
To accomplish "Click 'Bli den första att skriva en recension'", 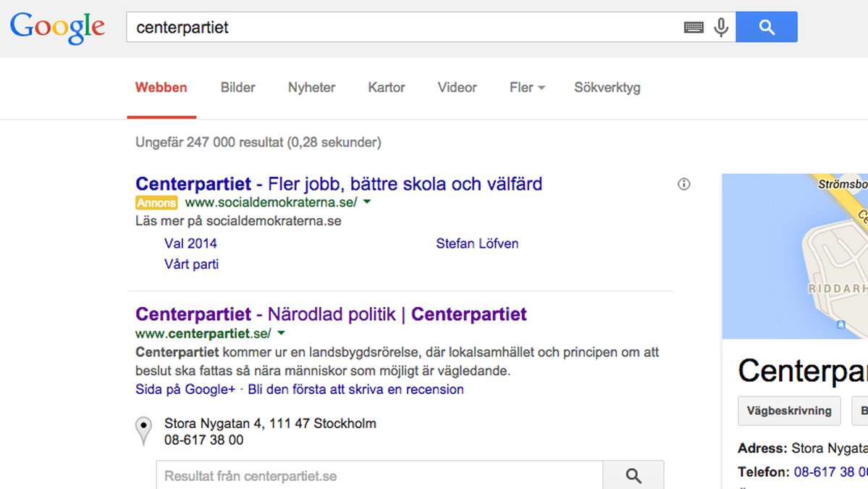I will pyautogui.click(x=356, y=389).
